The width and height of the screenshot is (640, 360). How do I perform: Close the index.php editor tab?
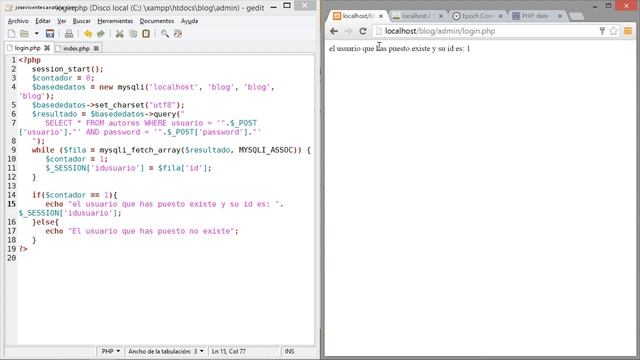point(96,48)
